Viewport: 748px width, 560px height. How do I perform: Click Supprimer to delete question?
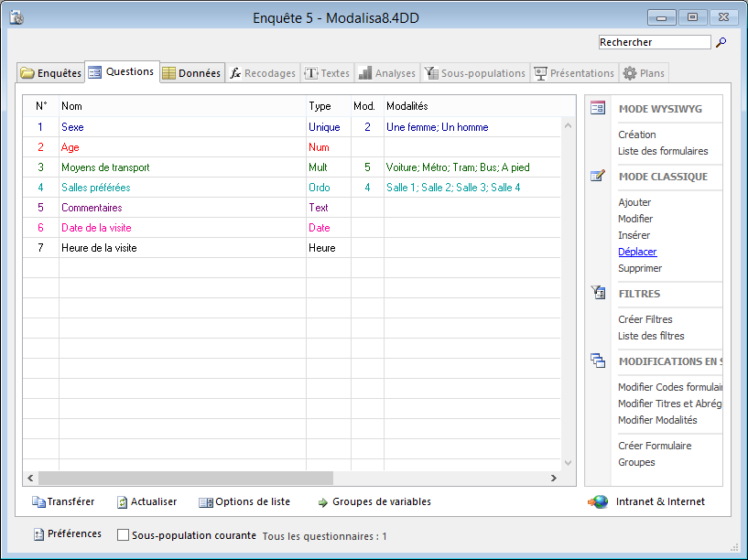pos(640,268)
